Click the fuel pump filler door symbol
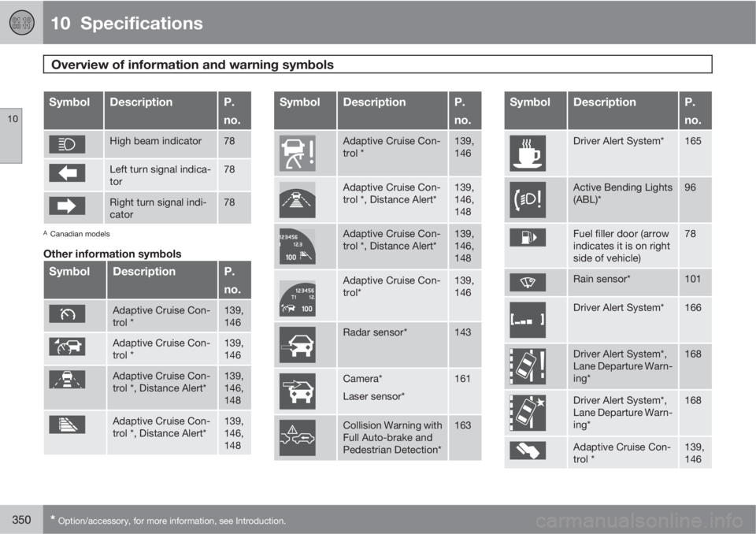This screenshot has width=756, height=534. coord(528,237)
